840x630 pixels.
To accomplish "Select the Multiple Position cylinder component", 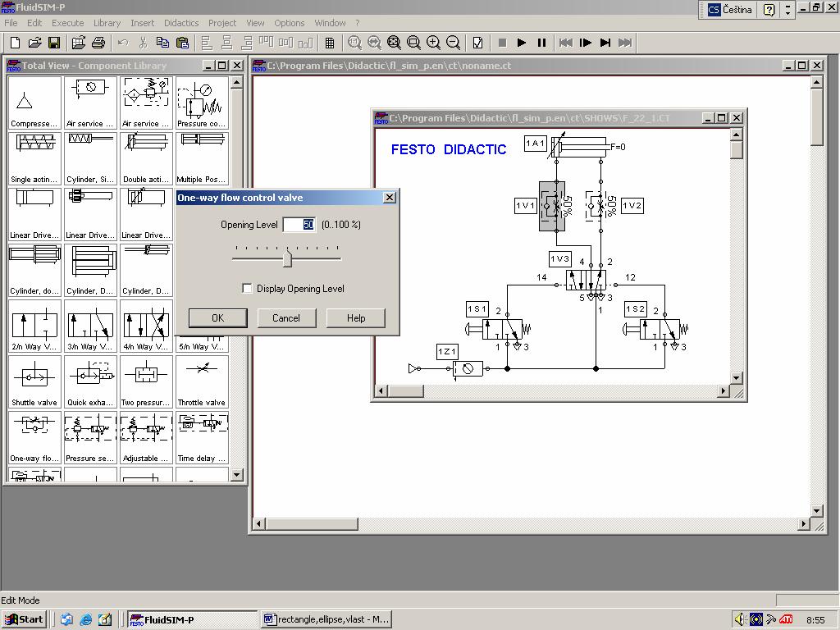I will pos(202,158).
